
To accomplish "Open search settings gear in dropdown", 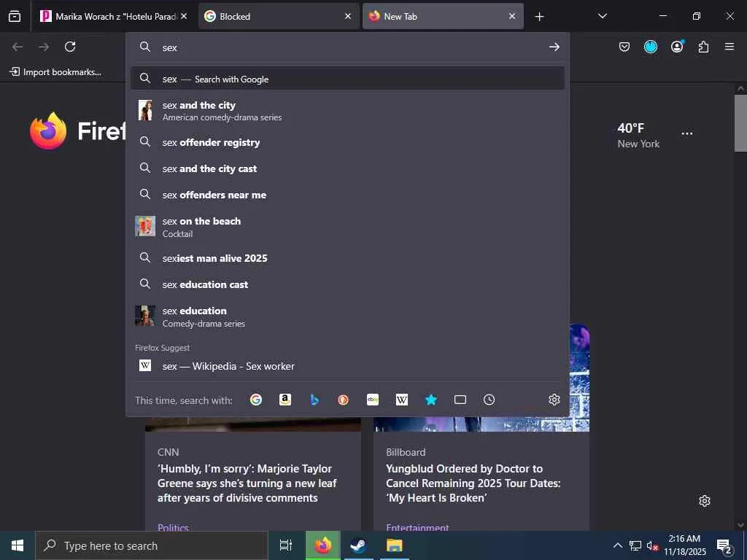I will tap(554, 400).
